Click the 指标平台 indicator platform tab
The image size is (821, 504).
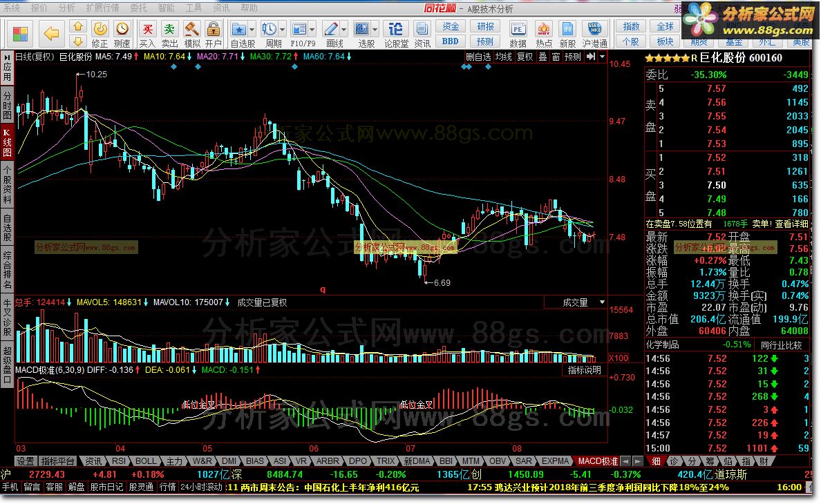click(57, 461)
